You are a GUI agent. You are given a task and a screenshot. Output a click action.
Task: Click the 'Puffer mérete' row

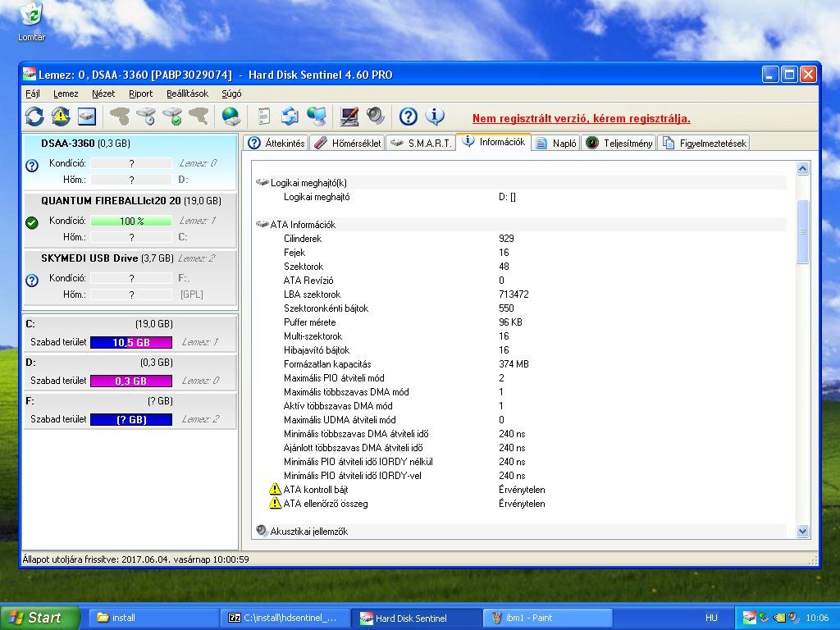(x=521, y=322)
